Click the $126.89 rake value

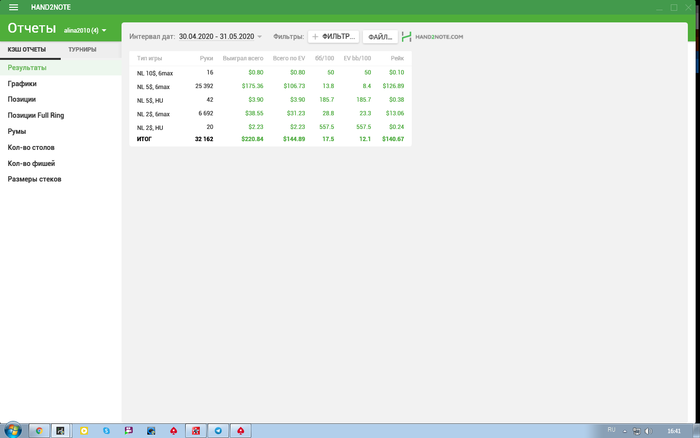(x=393, y=86)
